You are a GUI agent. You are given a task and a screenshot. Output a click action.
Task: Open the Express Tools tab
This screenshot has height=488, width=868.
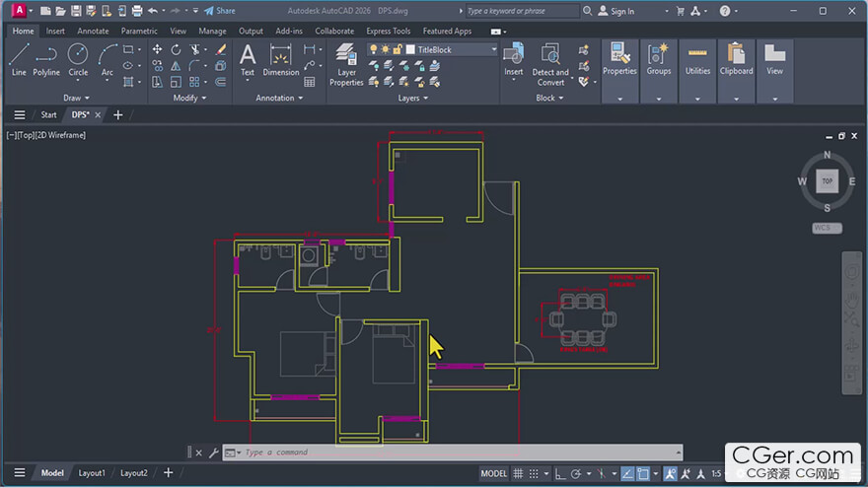[388, 31]
